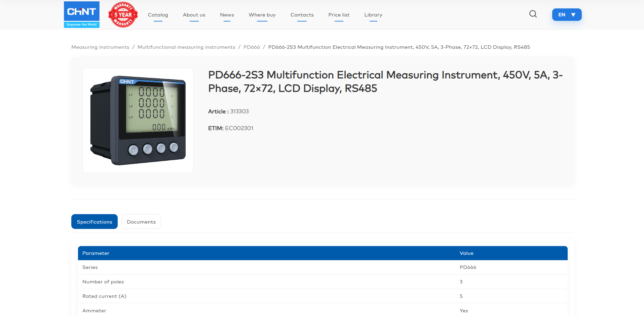
Task: Select the PD666 series value cell
Action: click(x=468, y=267)
